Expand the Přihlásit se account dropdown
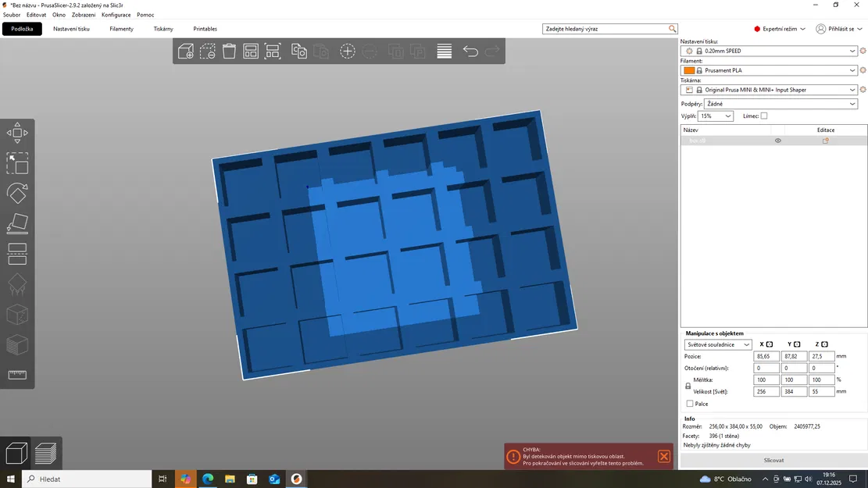The height and width of the screenshot is (488, 868). (839, 29)
